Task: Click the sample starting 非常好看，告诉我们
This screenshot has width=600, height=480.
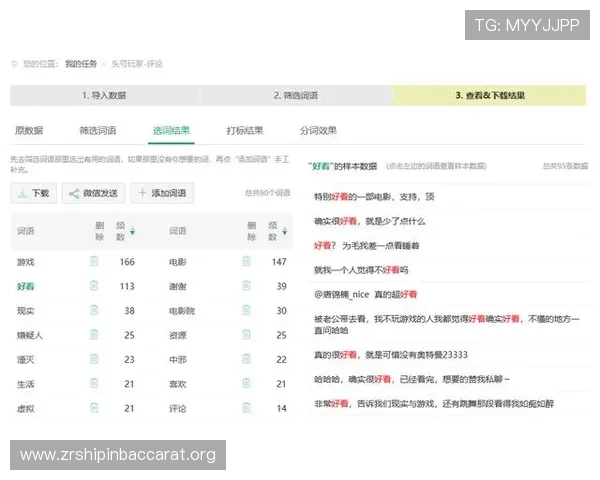Action: (434, 403)
